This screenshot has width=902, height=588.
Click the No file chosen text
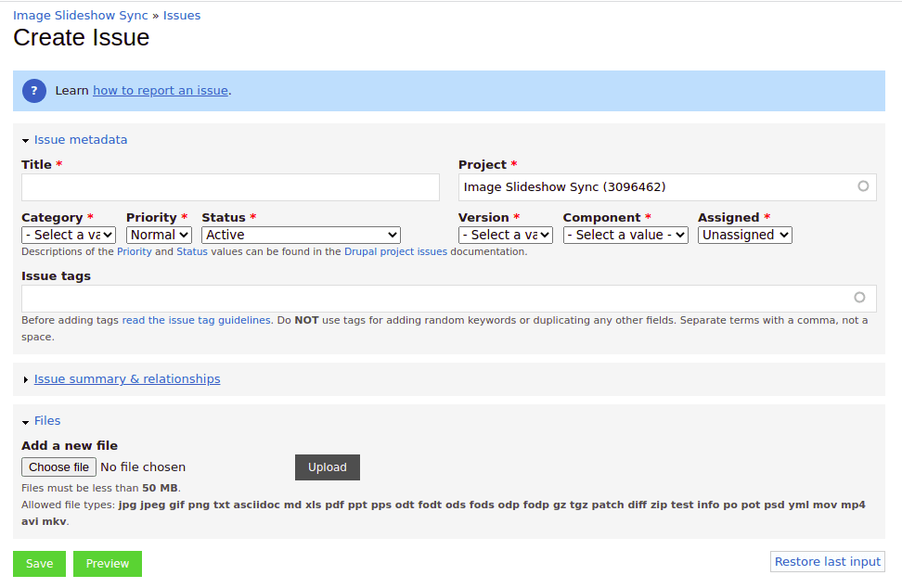143,467
